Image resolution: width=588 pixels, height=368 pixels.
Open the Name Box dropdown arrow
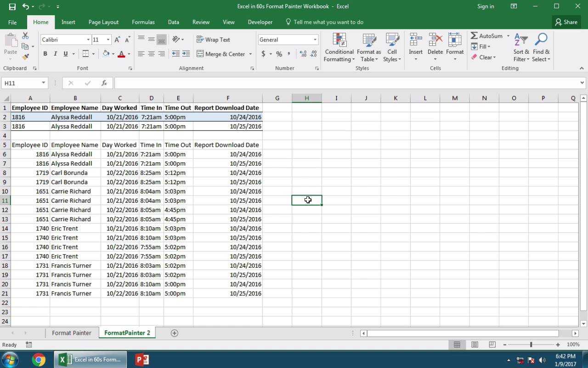tap(43, 83)
